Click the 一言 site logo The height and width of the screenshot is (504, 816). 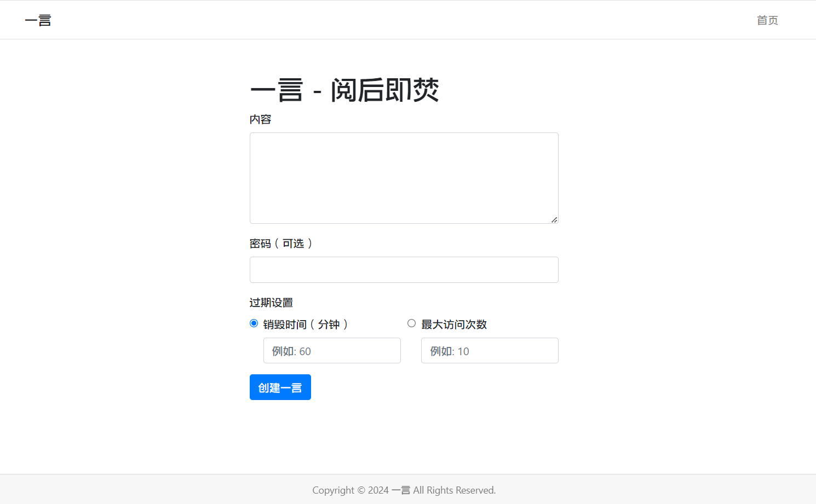pyautogui.click(x=38, y=20)
